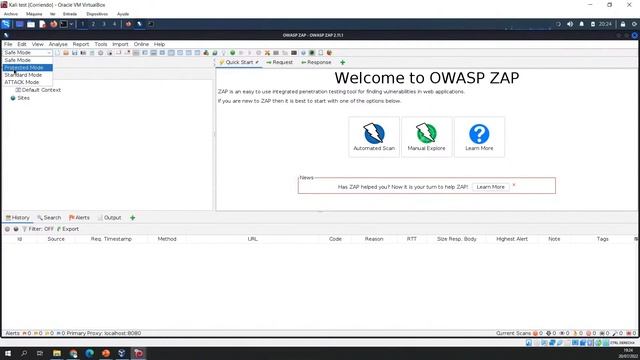
Task: Sort history by the Method column
Action: 167,239
